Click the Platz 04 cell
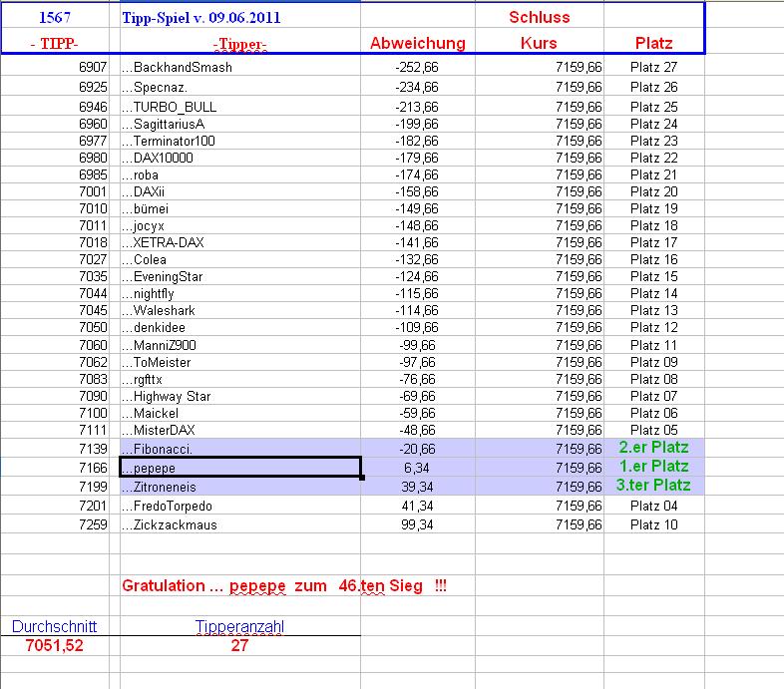This screenshot has width=784, height=689. click(x=654, y=506)
